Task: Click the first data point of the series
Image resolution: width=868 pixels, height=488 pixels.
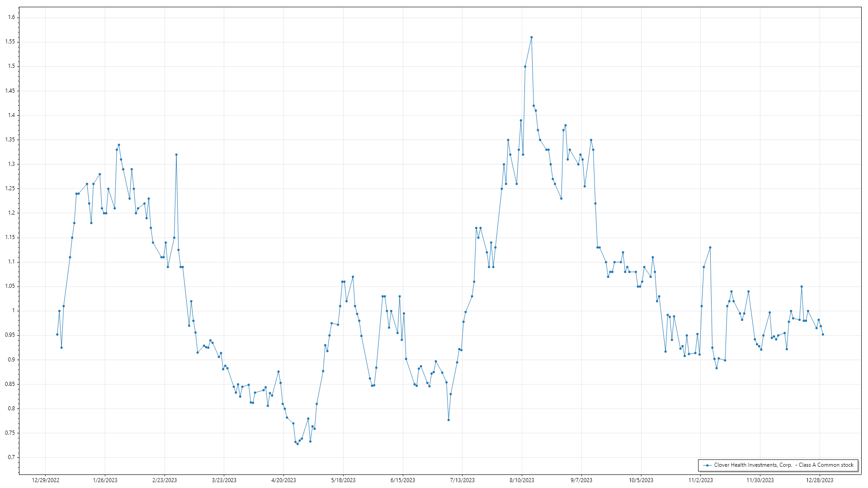Action: point(57,334)
